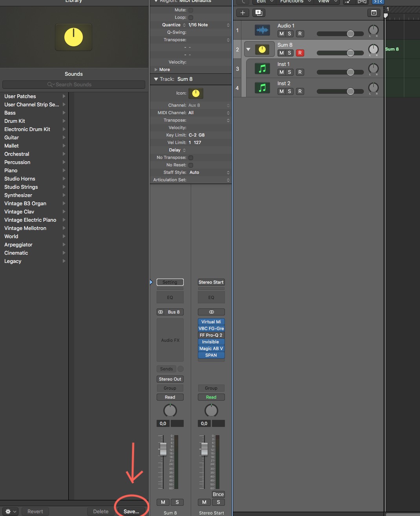Click the magnifier icon in Search Sounds
Viewport: 420px width, 516px height.
(51, 84)
